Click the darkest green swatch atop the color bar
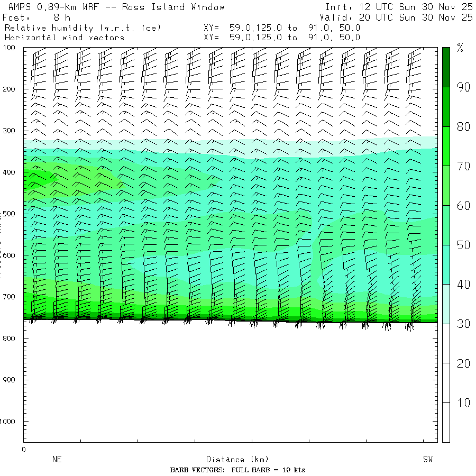Viewport: 476px width, 476px height. point(446,67)
